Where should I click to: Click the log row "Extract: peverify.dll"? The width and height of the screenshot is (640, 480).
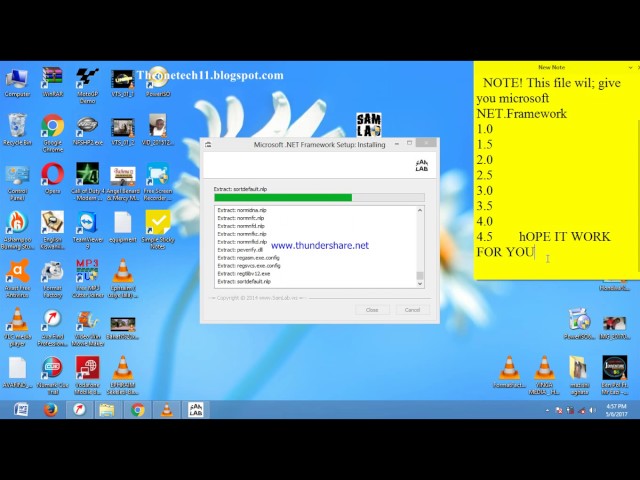pyautogui.click(x=240, y=250)
